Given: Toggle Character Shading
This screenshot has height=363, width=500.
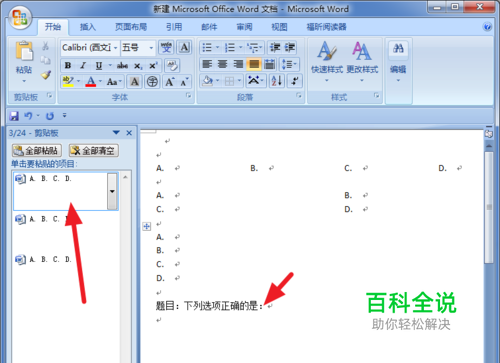Looking at the screenshot, I should click(135, 81).
